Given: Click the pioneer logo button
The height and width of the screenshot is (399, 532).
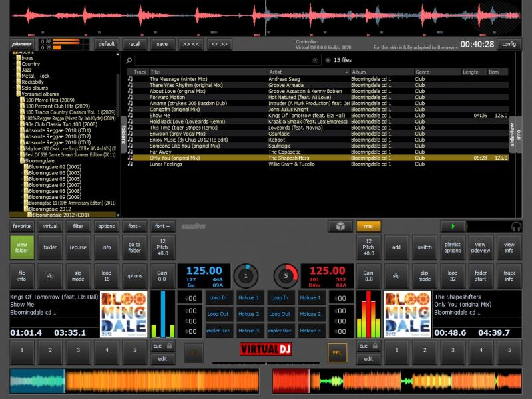Looking at the screenshot, I should [22, 44].
